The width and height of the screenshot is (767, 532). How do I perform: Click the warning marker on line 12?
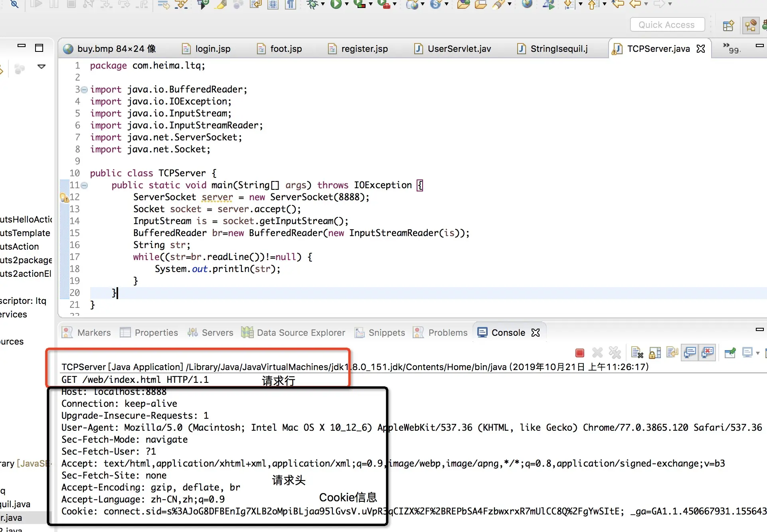pos(64,197)
